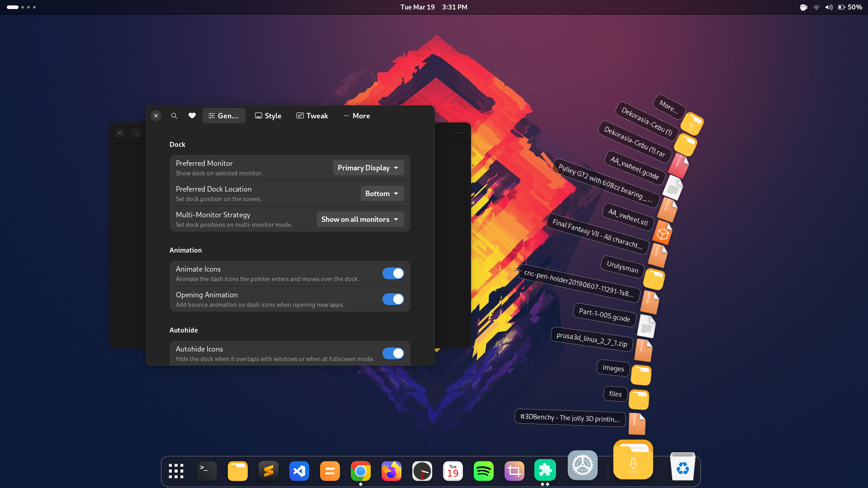Open the Extensions puzzle icon in dock
Viewport: 868px width, 488px height.
545,470
